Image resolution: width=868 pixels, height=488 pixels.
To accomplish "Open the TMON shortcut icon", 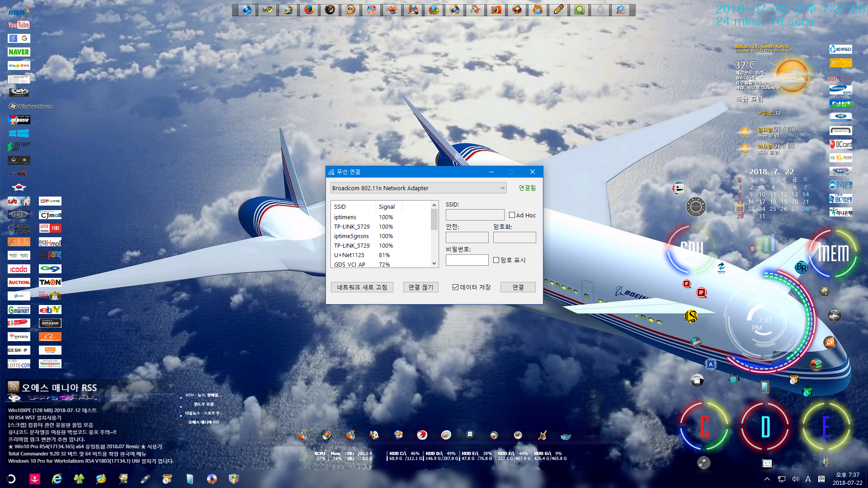I will pos(50,282).
